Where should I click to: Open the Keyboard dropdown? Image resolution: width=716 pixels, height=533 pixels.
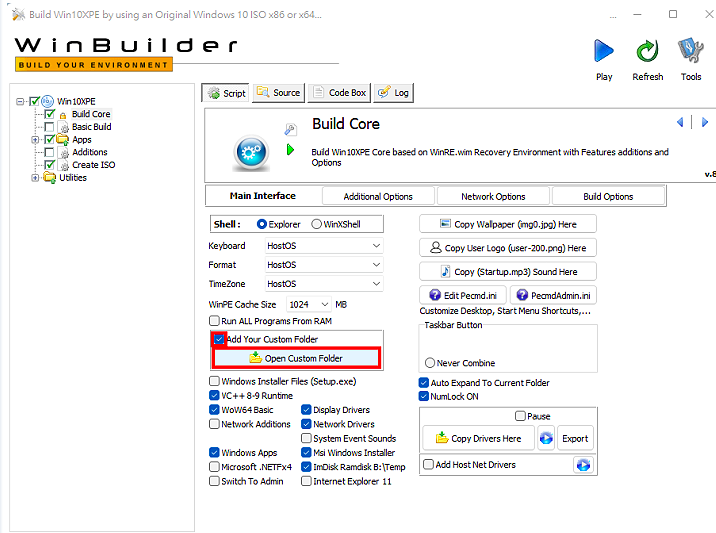coord(324,246)
